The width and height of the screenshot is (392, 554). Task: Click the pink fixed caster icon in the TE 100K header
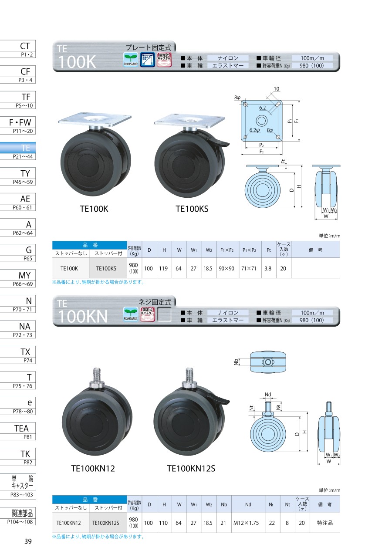click(164, 60)
